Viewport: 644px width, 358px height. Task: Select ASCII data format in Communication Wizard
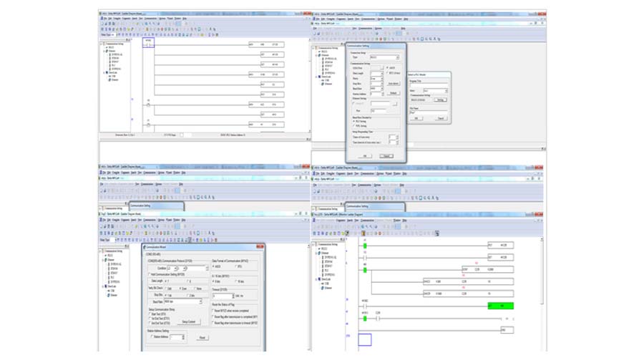tap(215, 266)
